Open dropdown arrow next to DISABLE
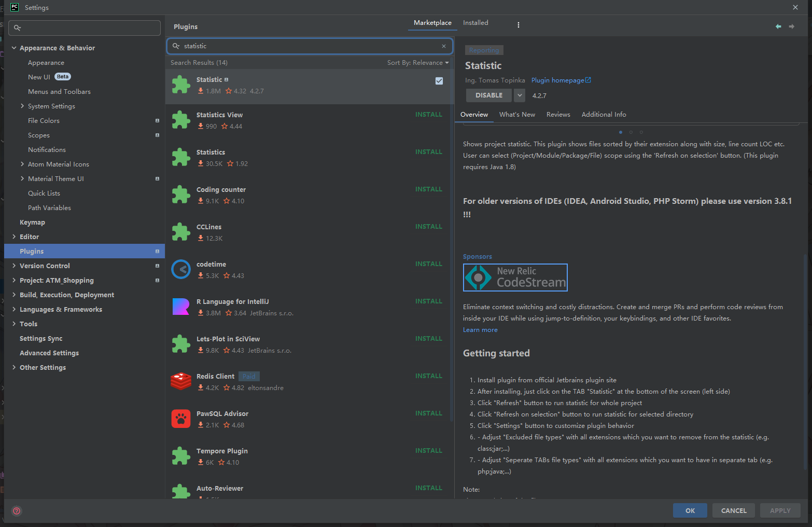The image size is (812, 527). click(x=520, y=95)
